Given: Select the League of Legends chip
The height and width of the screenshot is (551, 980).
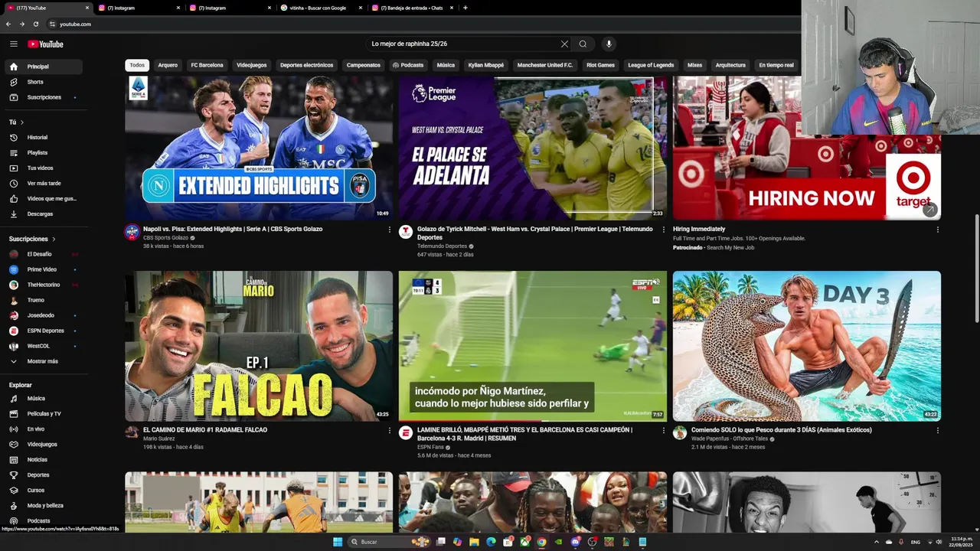Looking at the screenshot, I should click(x=651, y=65).
